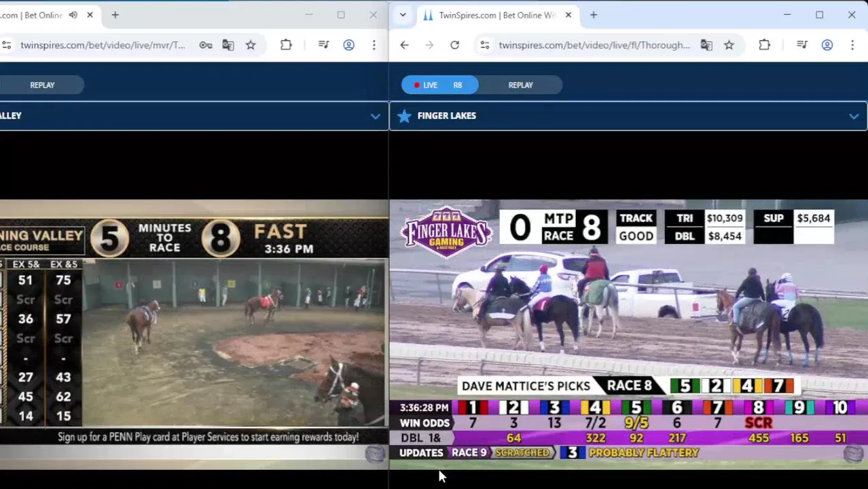Click right window address bar twinspires.com/bet/video/live/fl
The width and height of the screenshot is (868, 489).
[x=594, y=45]
